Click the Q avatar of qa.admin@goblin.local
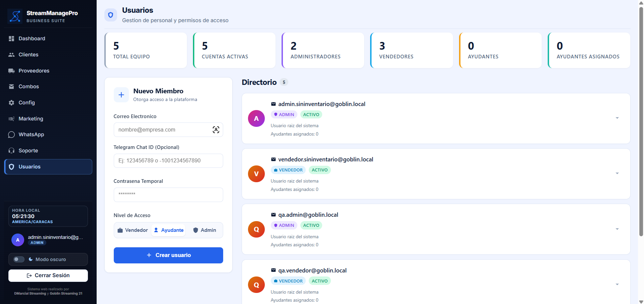Screen dimensions: 644x304 tap(256, 229)
